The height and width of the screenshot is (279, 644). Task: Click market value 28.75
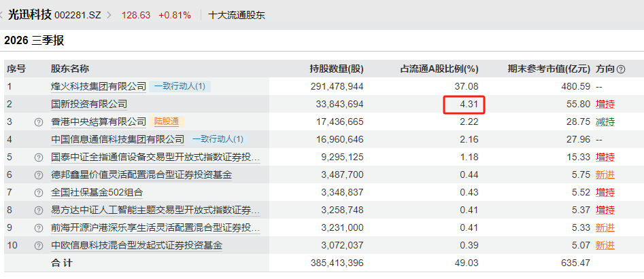point(579,122)
